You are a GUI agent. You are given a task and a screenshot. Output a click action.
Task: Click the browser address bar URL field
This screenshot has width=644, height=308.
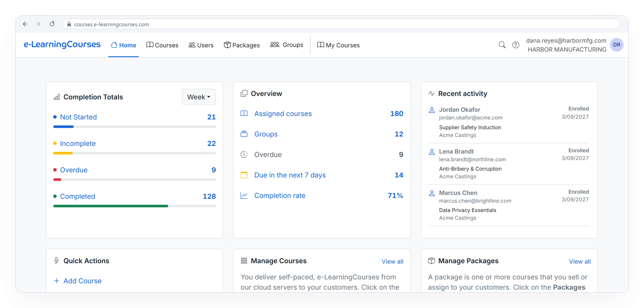(341, 24)
